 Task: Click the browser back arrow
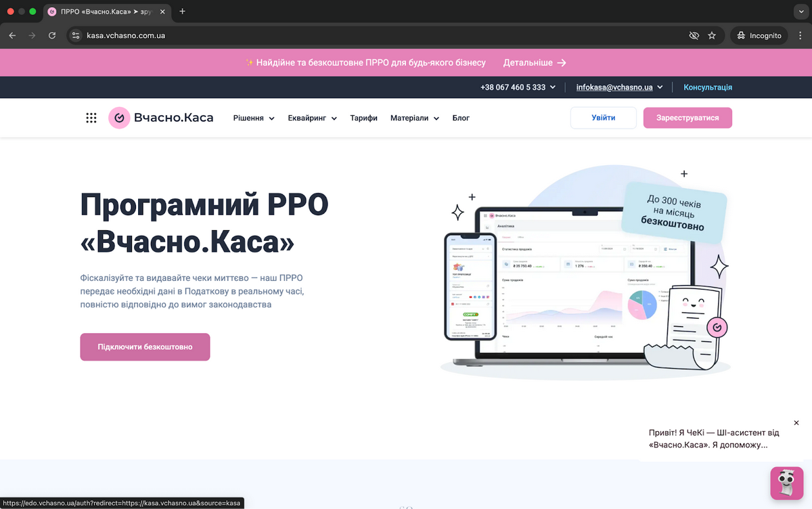point(13,35)
